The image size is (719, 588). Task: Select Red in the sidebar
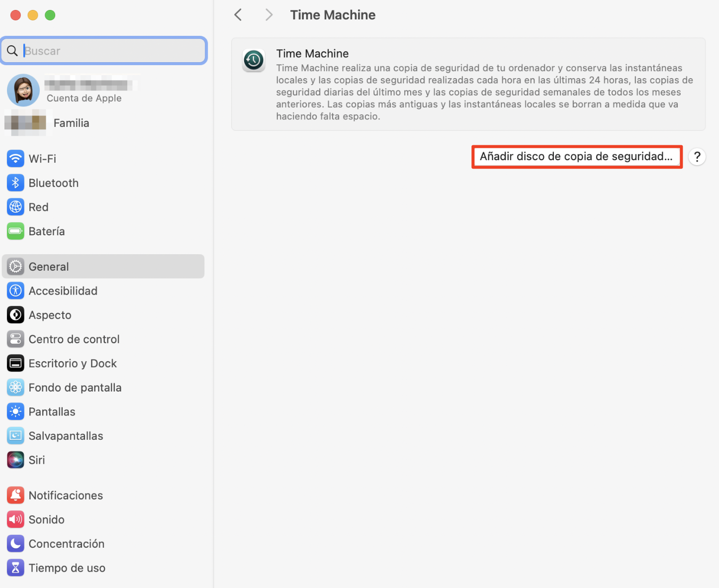(x=103, y=207)
